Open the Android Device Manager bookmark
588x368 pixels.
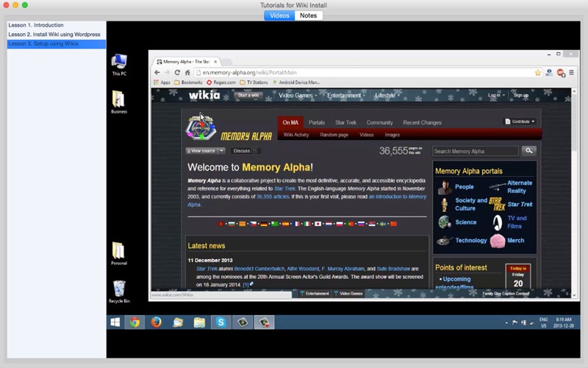(x=296, y=82)
